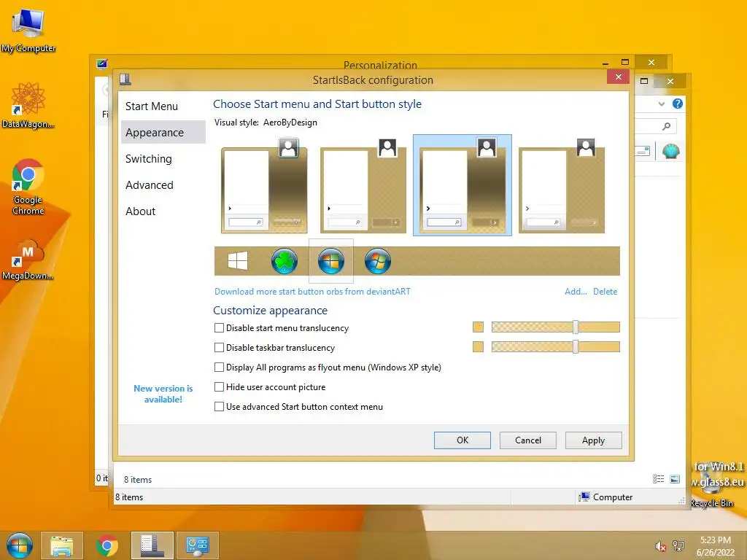Select the Google Chrome desktop shortcut

pyautogui.click(x=28, y=187)
